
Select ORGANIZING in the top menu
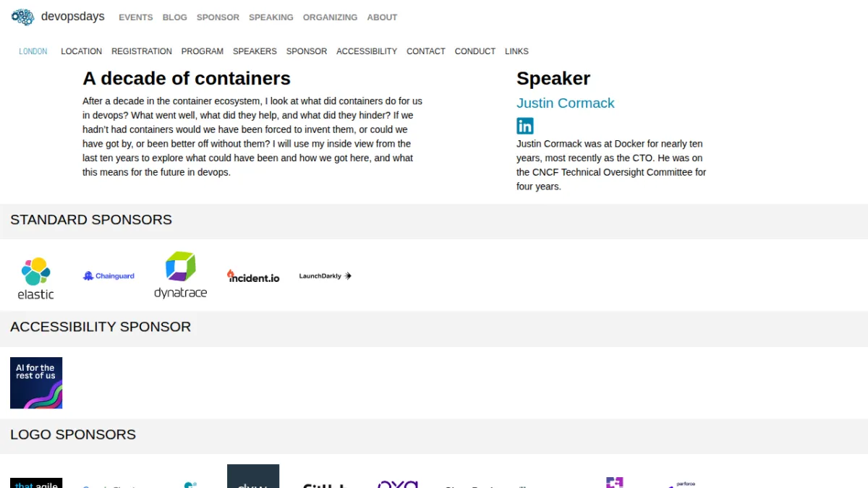pos(330,17)
